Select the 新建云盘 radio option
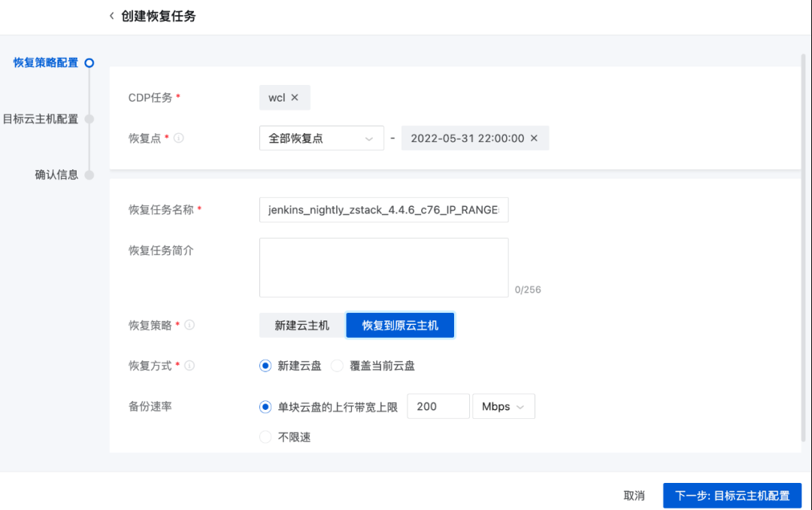 [x=265, y=366]
